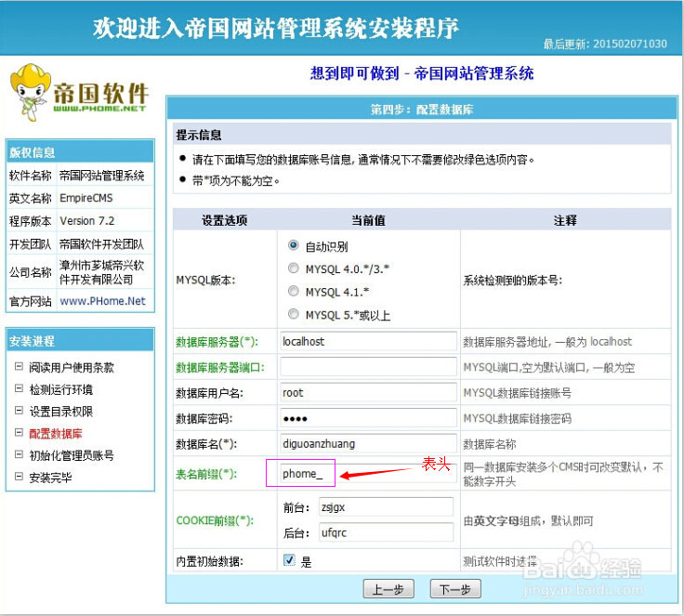
Task: Select the 阅读用户使用条款 step text
Action: click(x=72, y=367)
